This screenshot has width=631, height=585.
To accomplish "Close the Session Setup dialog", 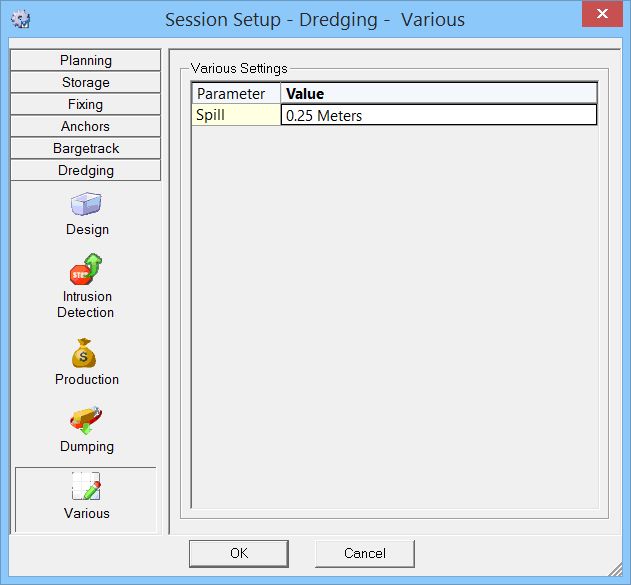I will click(602, 14).
